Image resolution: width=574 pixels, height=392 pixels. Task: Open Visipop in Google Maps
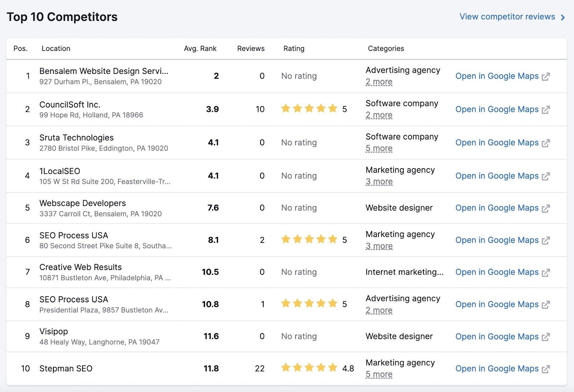[x=497, y=336]
